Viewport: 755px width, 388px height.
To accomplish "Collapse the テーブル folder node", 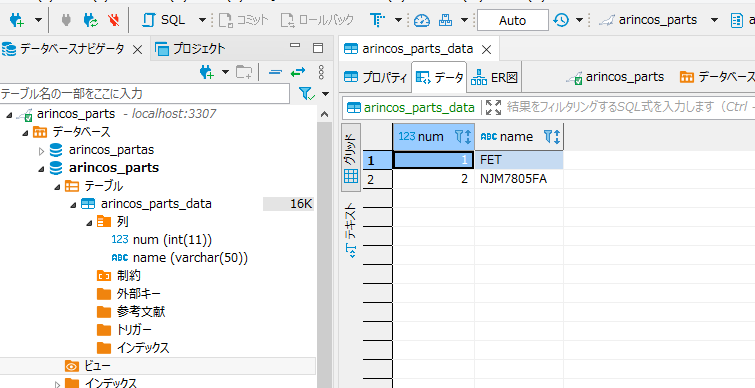I will coord(57,186).
